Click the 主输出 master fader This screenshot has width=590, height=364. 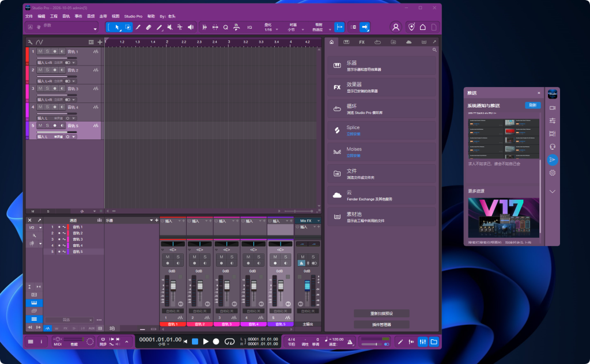click(x=307, y=286)
